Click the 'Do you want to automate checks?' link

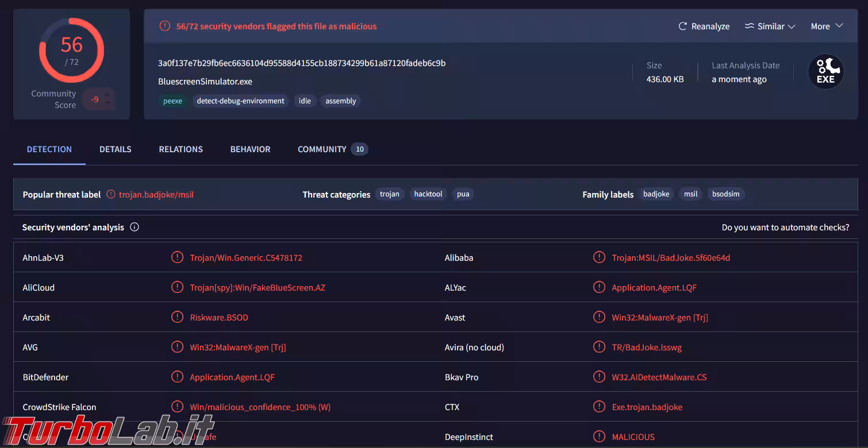pos(785,227)
